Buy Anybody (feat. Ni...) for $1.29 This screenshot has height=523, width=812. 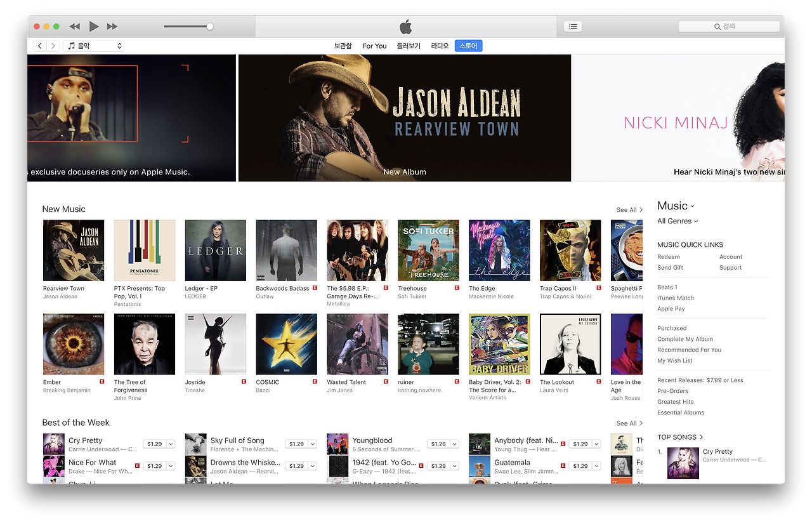point(580,444)
